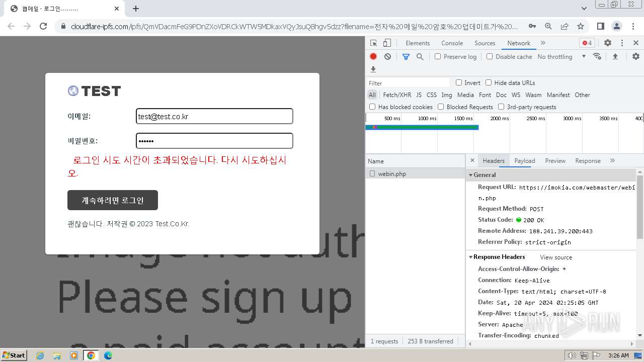Launch Internet Explorer from the taskbar
644x362 pixels.
[40, 355]
